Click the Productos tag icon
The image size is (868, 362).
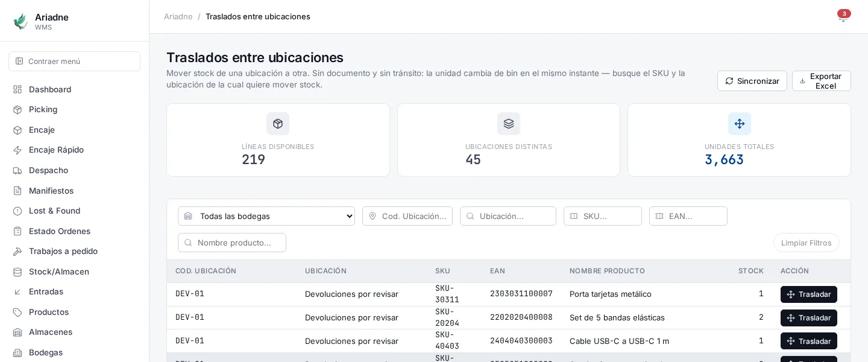click(17, 312)
